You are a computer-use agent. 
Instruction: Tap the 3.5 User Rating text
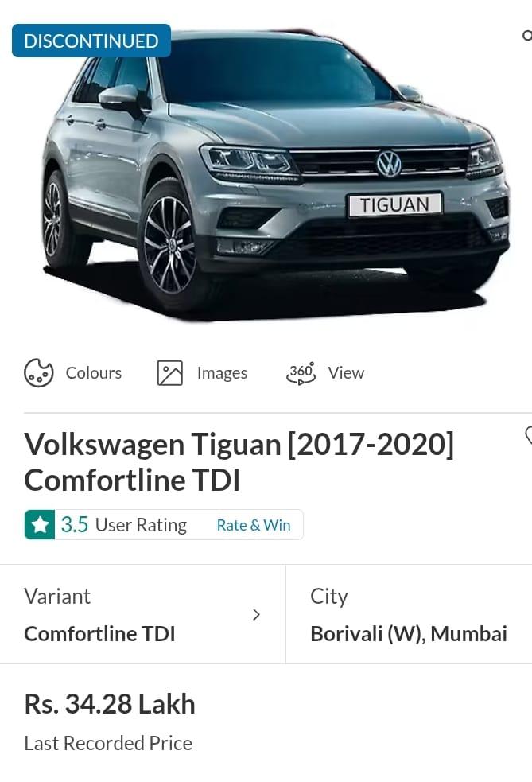tap(123, 525)
